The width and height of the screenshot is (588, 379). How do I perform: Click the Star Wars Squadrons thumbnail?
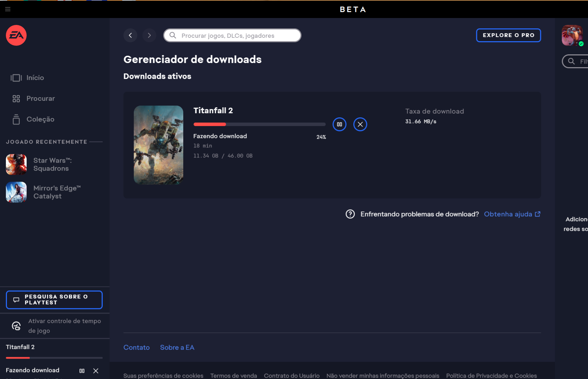16,164
